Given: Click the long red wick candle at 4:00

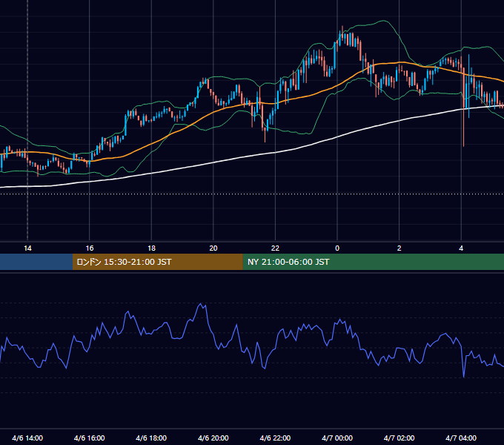Looking at the screenshot, I should coord(463,106).
